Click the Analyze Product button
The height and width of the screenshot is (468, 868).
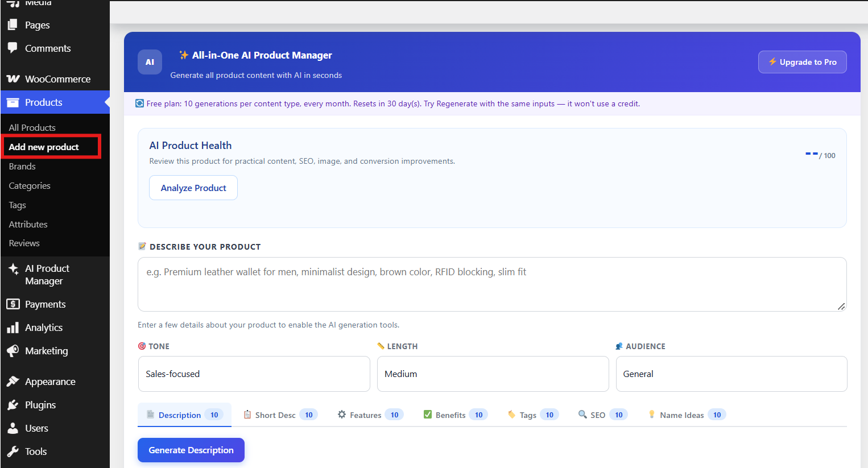pyautogui.click(x=193, y=188)
